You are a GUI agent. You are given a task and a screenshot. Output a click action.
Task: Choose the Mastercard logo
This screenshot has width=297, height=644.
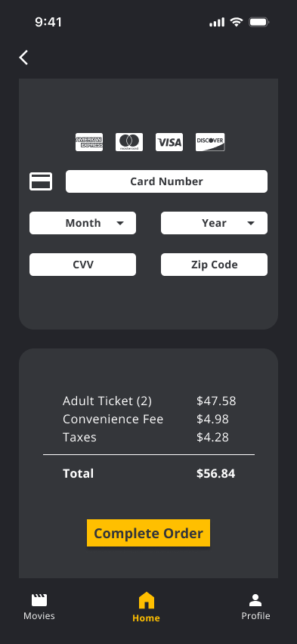(129, 142)
